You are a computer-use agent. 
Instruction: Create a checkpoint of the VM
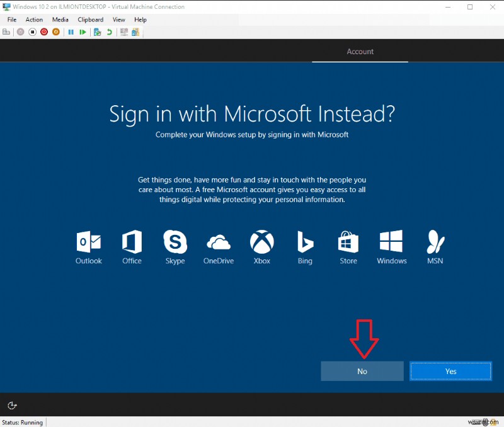click(96, 32)
